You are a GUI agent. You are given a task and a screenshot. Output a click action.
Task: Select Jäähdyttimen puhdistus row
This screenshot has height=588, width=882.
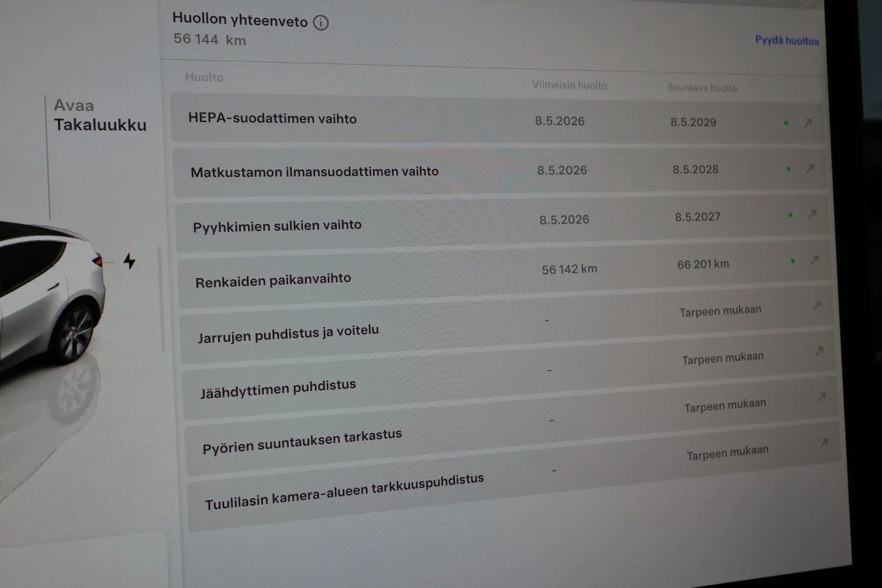tap(509, 376)
